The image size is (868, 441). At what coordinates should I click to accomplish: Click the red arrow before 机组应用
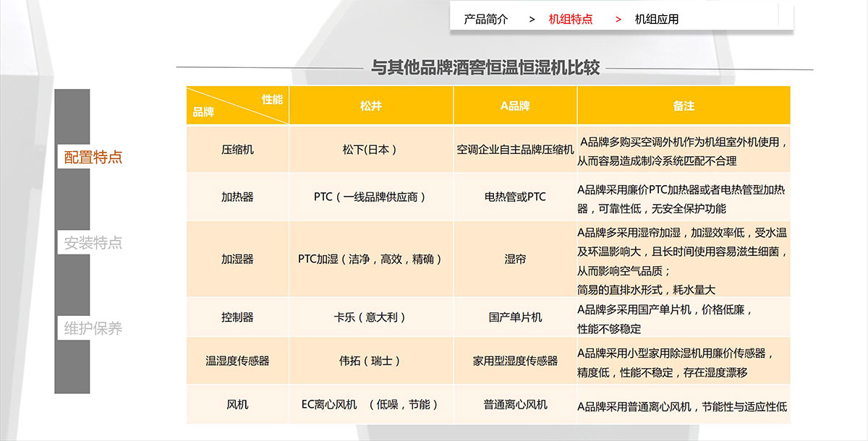point(618,20)
